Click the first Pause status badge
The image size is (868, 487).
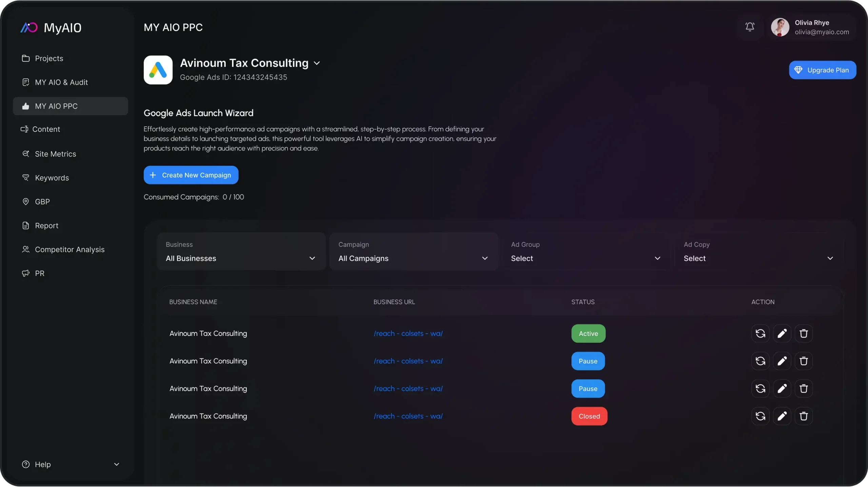point(588,361)
